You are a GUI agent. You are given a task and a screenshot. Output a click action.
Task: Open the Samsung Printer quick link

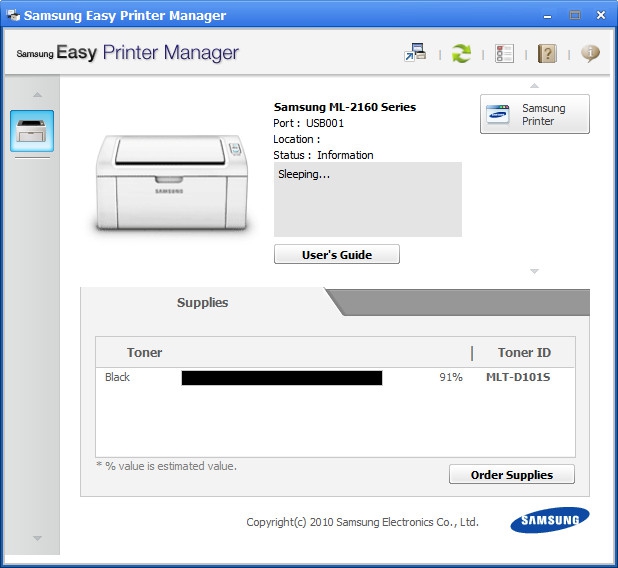point(534,114)
